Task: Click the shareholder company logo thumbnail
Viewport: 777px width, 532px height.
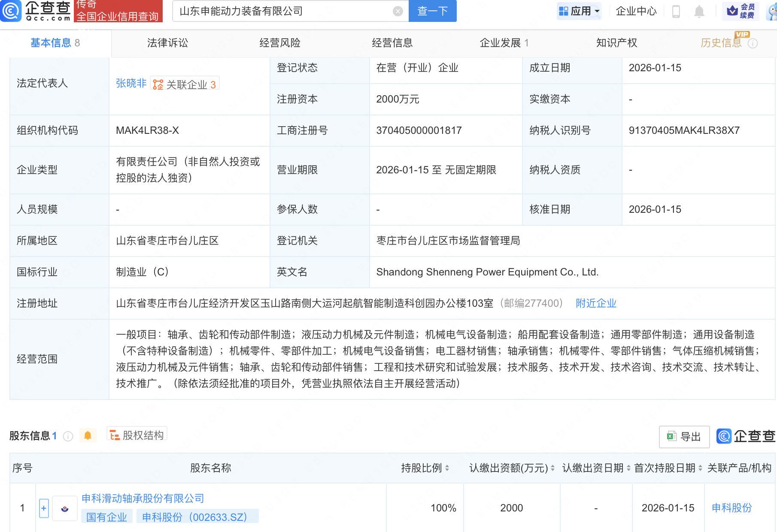Action: pyautogui.click(x=64, y=508)
